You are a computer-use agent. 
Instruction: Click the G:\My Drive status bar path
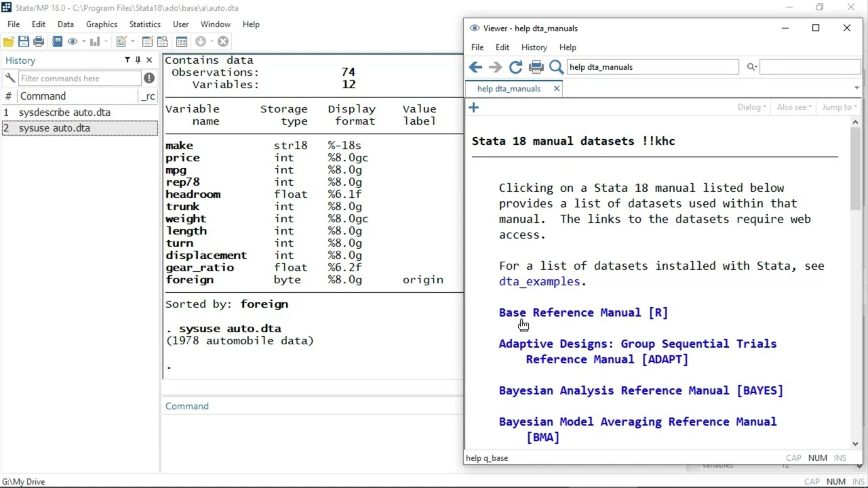point(23,481)
